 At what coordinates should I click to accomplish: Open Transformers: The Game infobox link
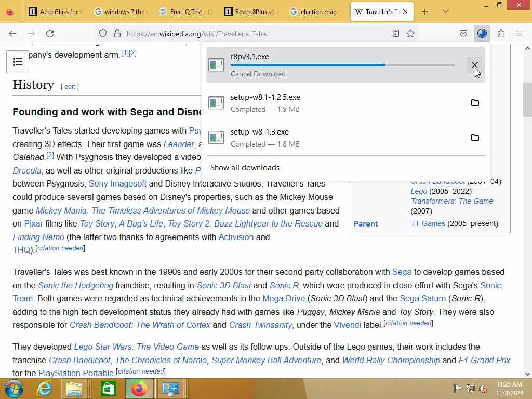[x=451, y=201]
